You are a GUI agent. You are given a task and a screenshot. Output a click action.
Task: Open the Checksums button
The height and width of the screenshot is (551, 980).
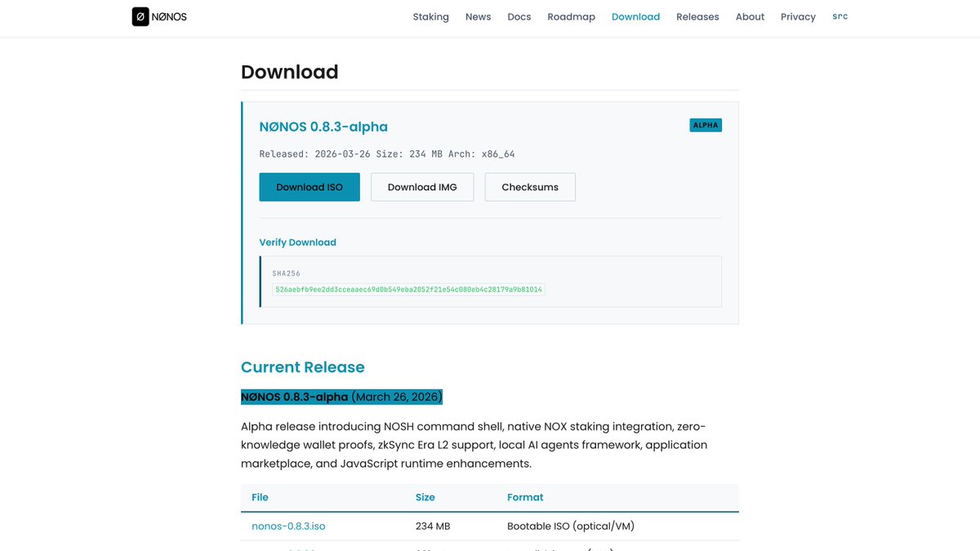[530, 187]
